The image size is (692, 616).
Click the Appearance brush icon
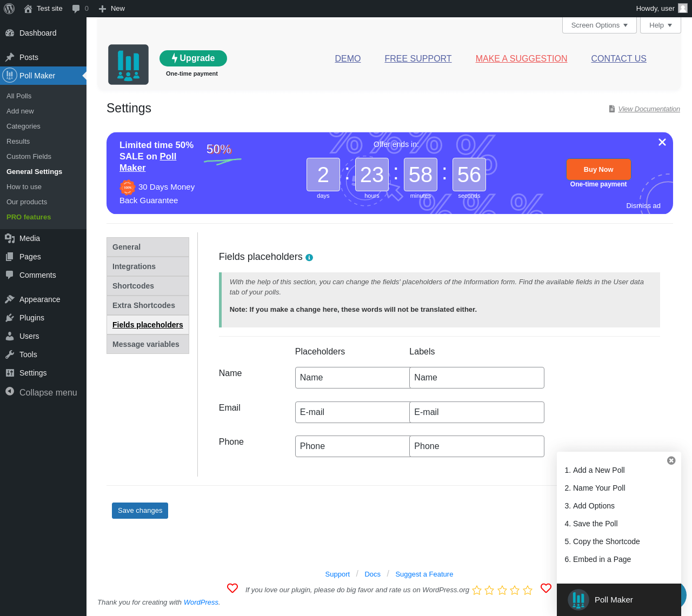10,299
